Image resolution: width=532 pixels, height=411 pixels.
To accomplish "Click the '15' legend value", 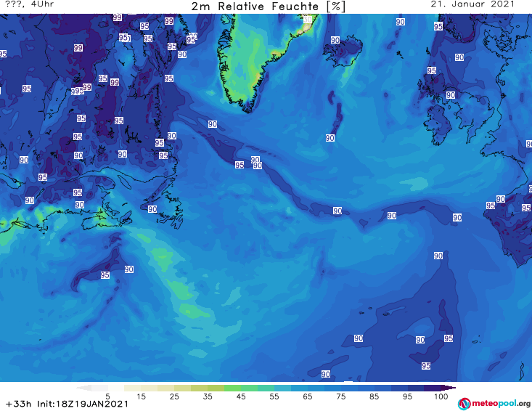I will [141, 396].
